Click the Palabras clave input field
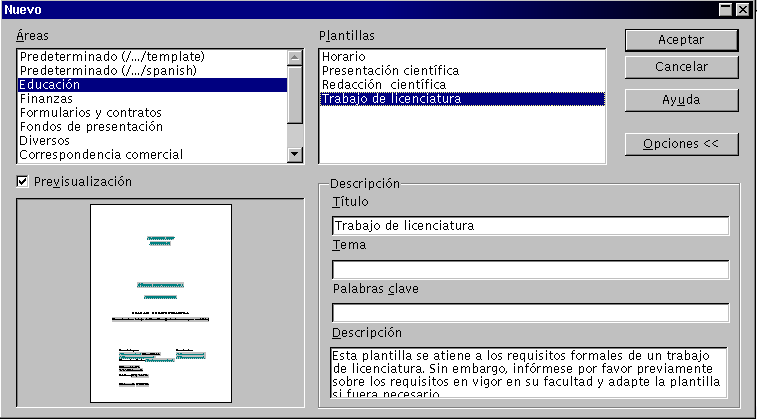This screenshot has width=757, height=419. tap(530, 313)
